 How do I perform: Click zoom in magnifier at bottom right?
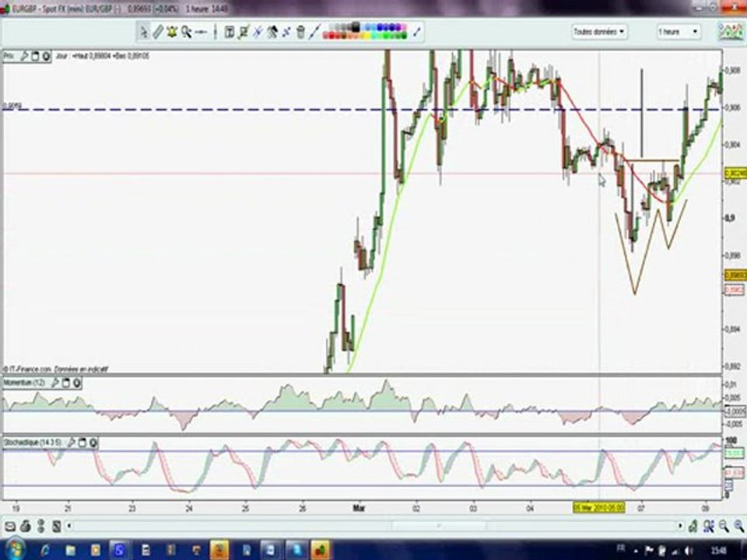click(738, 527)
